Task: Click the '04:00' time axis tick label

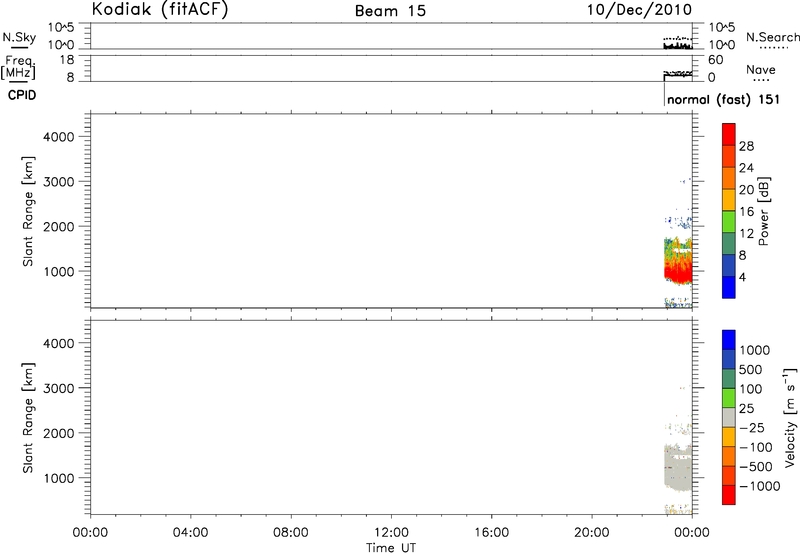Action: [190, 533]
